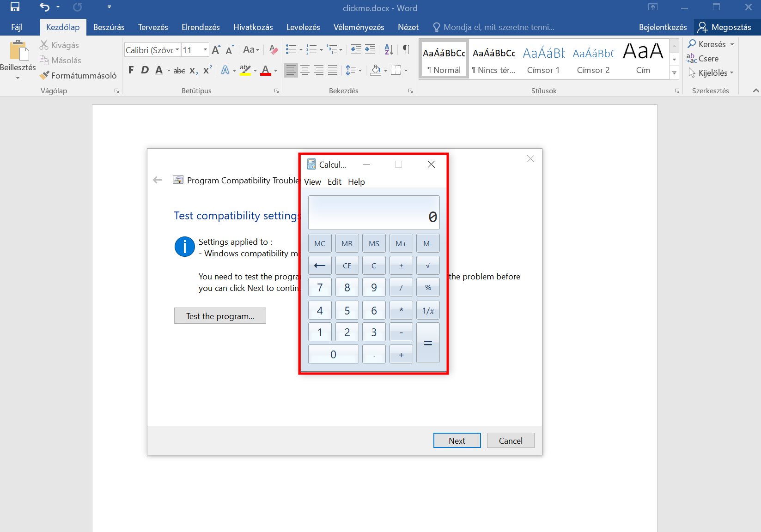Click the Calculator equals button
Viewport: 761px width, 532px height.
[x=428, y=343]
